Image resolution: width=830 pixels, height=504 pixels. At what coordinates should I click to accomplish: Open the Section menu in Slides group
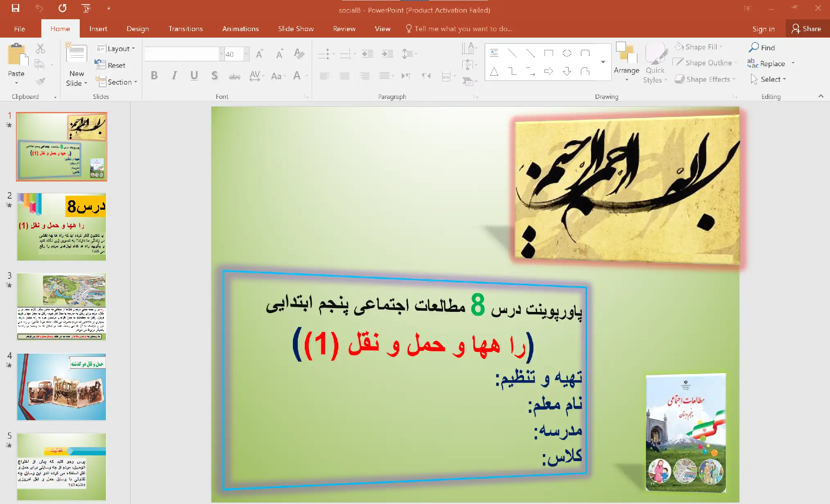[x=117, y=82]
